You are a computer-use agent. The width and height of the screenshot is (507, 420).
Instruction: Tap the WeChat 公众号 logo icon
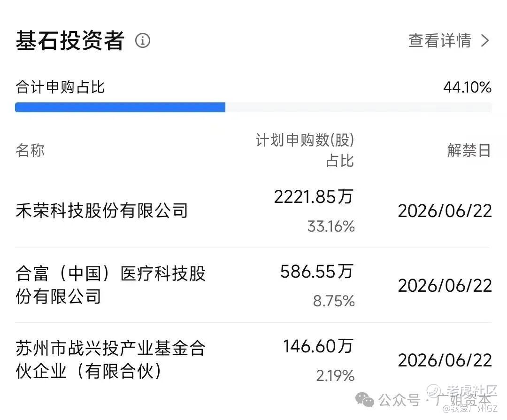click(365, 400)
